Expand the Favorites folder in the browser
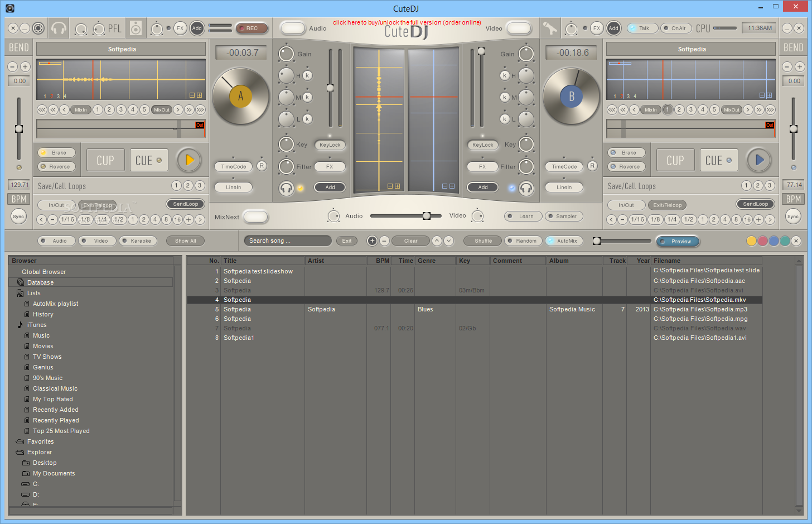This screenshot has width=812, height=524. click(x=20, y=441)
